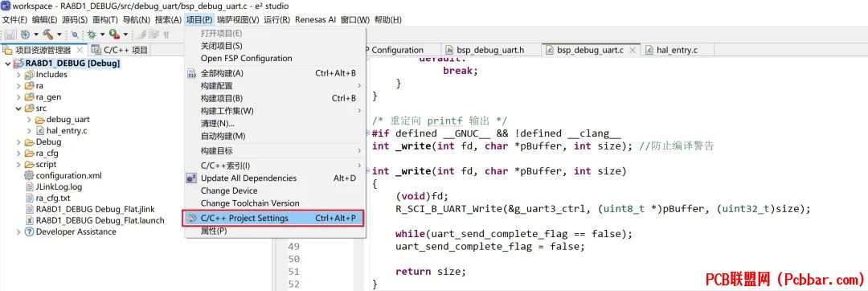
Task: Collapse the src folder node
Action: pyautogui.click(x=18, y=109)
